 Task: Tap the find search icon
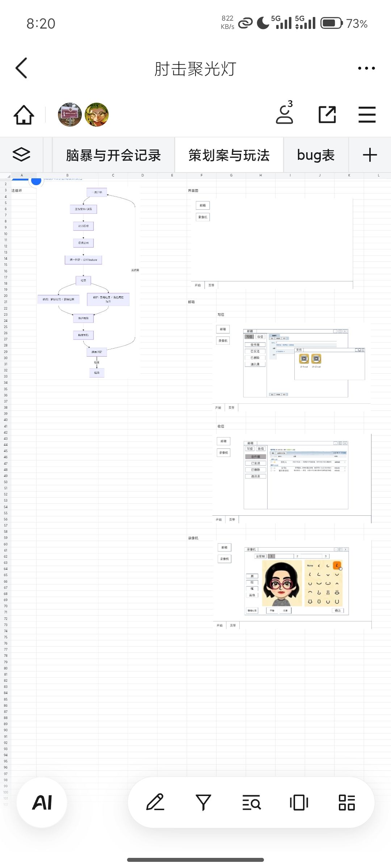(251, 802)
